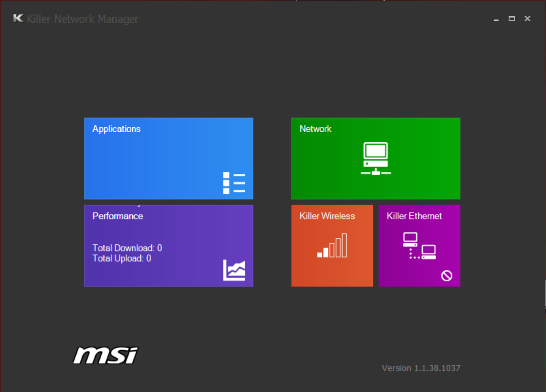Close the Killer Network Manager window
Screen dimensions: 546x392
[527, 19]
